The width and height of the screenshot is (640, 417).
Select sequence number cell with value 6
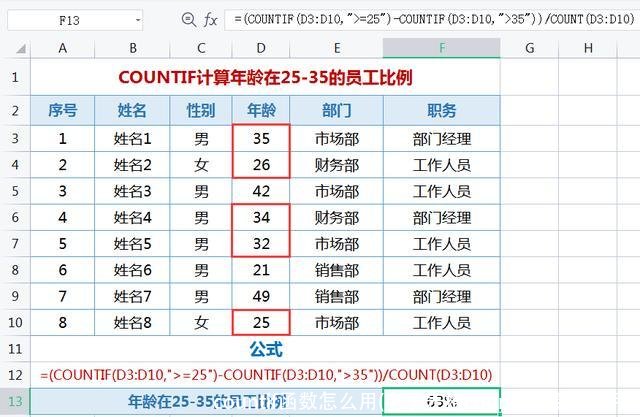(62, 270)
